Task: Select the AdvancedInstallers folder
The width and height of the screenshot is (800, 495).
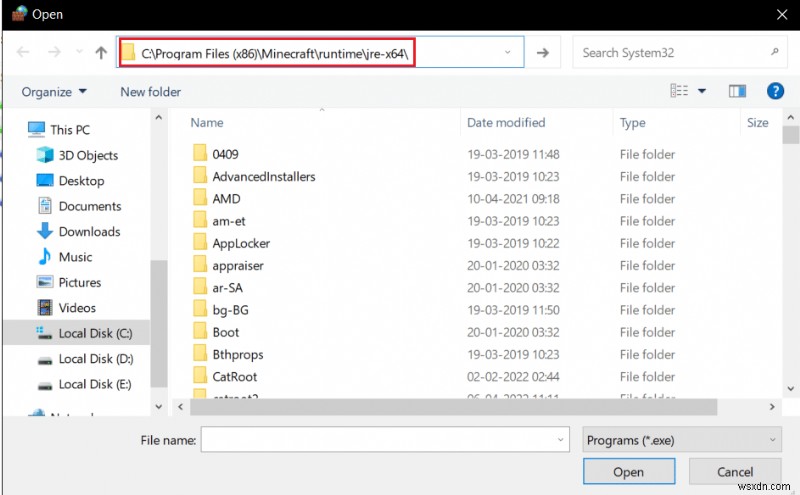Action: (x=264, y=177)
